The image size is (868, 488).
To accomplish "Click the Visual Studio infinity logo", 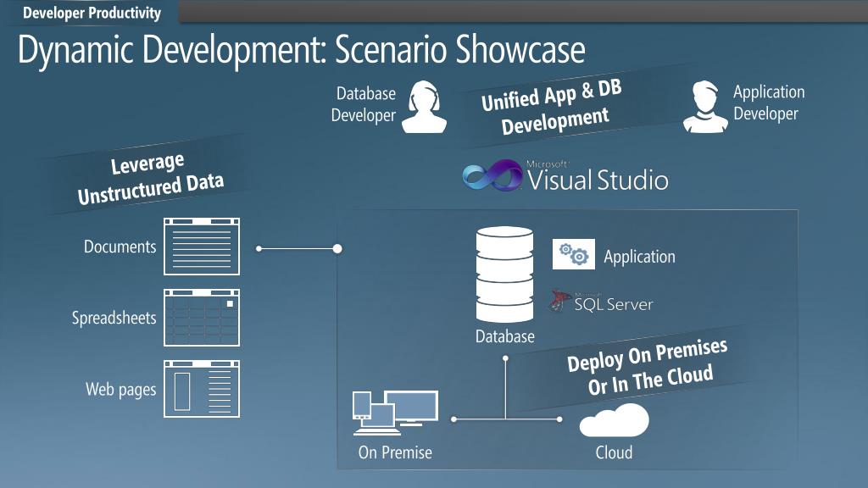I will (x=492, y=175).
